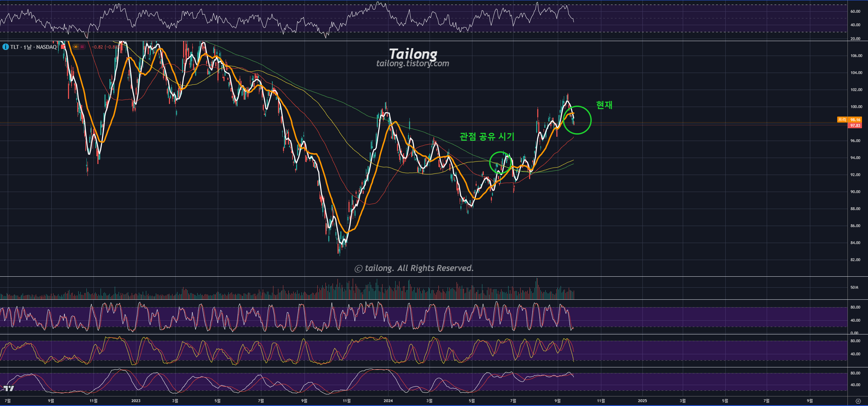This screenshot has width=868, height=406.
Task: Click the NASDAQ exchange label in legend
Action: [46, 47]
